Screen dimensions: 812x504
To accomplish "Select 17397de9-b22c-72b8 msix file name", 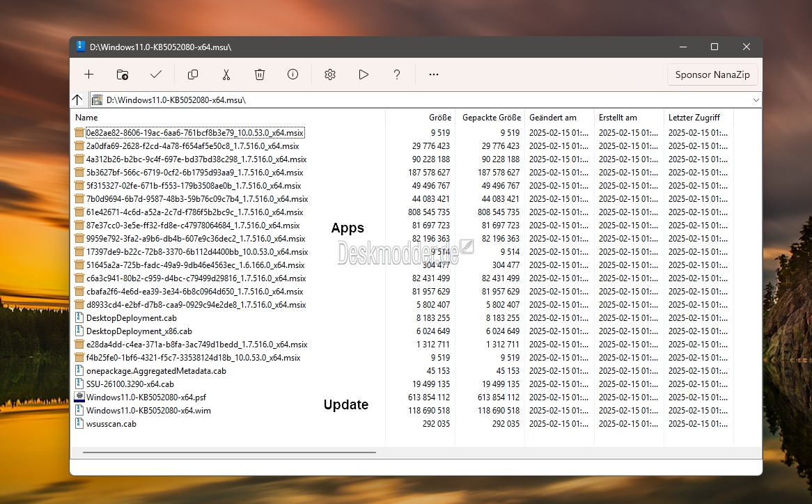I will [197, 251].
